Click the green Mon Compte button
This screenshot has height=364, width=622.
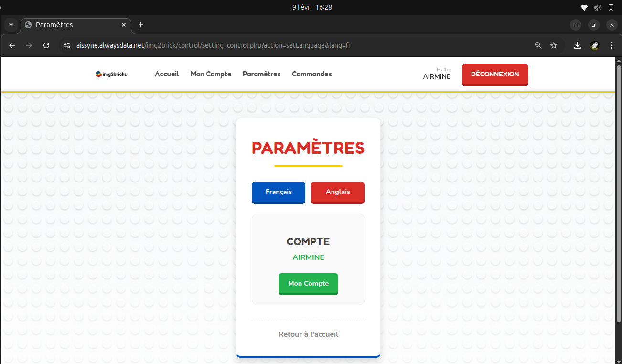[308, 284]
